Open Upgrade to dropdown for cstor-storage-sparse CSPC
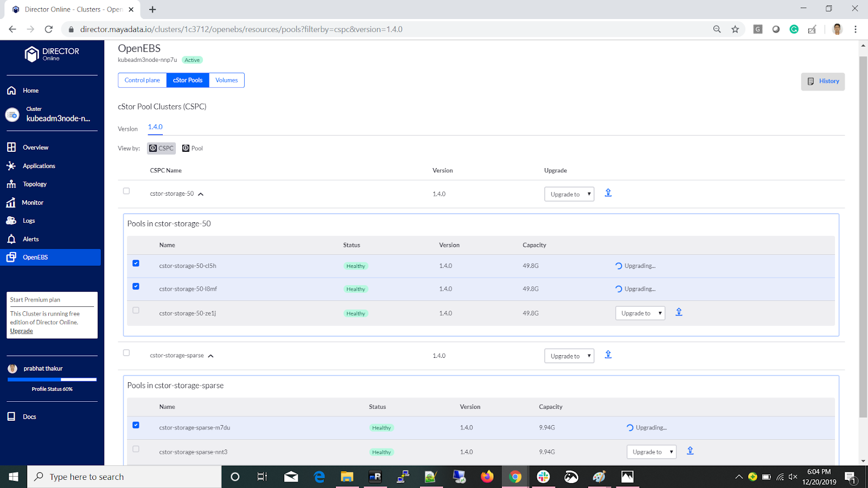868x488 pixels. click(569, 356)
